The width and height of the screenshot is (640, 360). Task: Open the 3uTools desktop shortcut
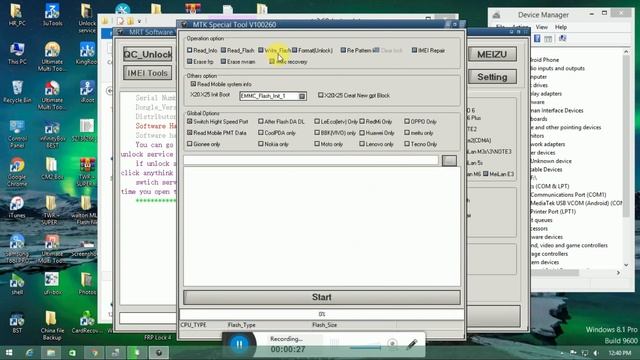52,14
